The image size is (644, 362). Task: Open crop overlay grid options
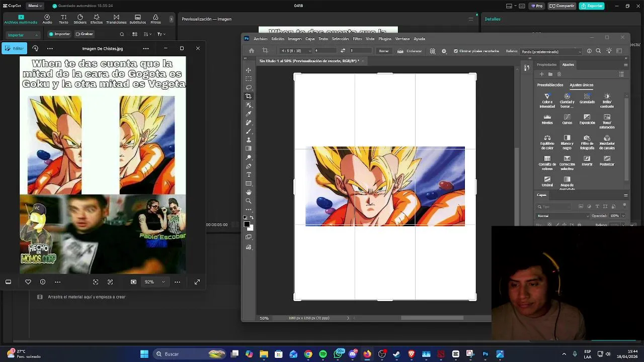pos(432,51)
